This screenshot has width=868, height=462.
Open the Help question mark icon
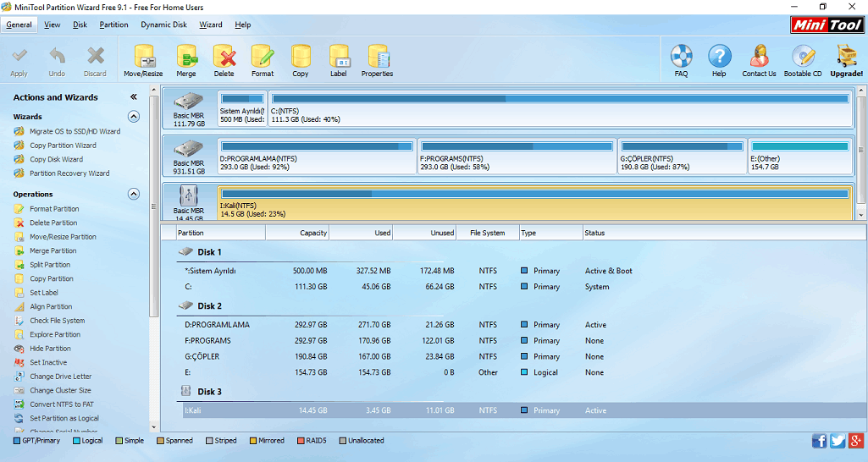[x=719, y=56]
